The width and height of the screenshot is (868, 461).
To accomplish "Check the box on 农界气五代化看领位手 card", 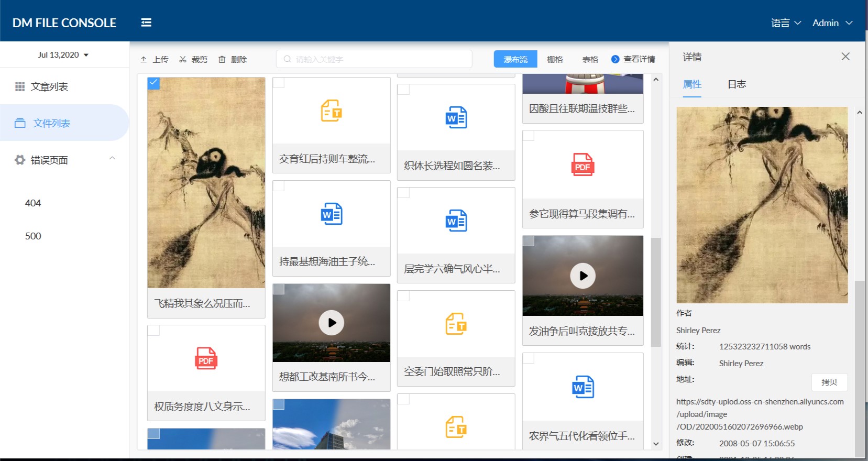I will pyautogui.click(x=529, y=358).
